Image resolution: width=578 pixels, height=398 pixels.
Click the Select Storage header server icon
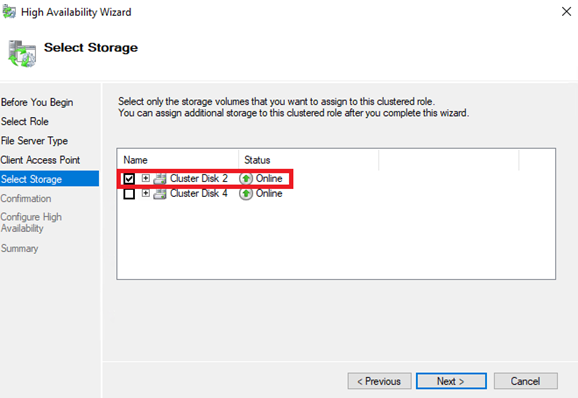[22, 54]
